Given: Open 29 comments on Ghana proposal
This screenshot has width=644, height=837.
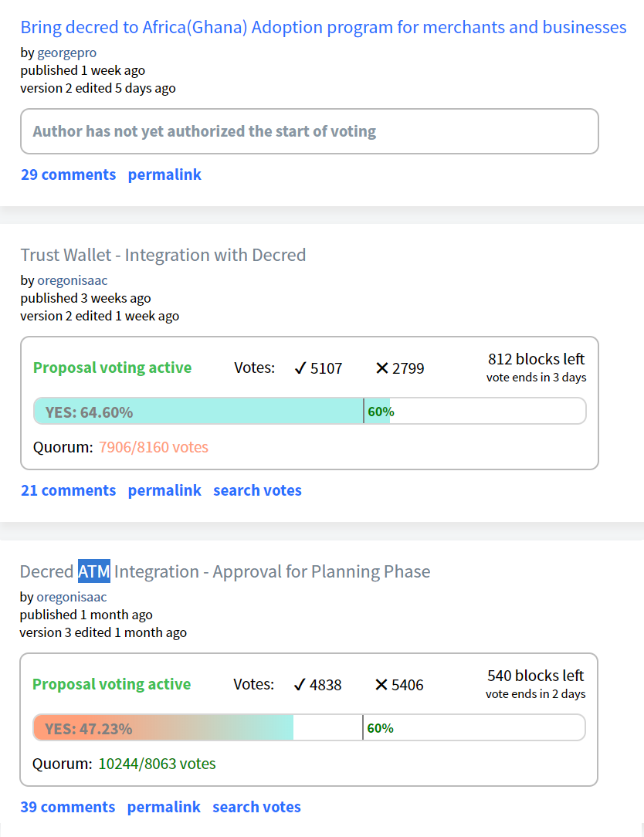Looking at the screenshot, I should 69,175.
